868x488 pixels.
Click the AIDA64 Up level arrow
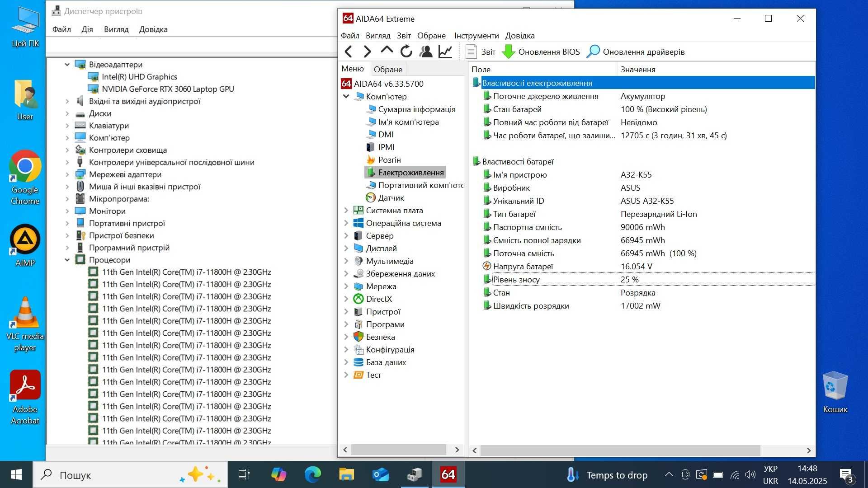(387, 51)
